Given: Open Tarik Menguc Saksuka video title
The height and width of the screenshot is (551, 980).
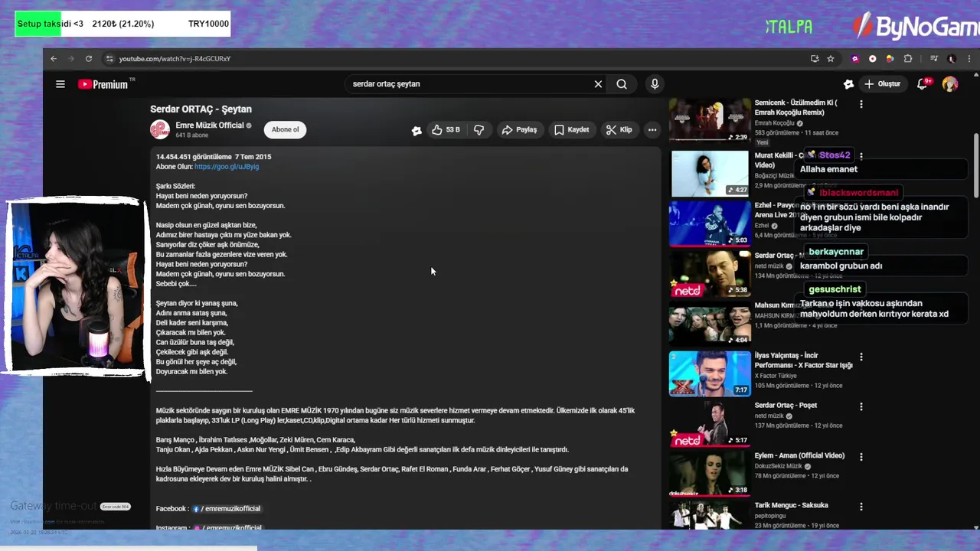Looking at the screenshot, I should [x=791, y=505].
